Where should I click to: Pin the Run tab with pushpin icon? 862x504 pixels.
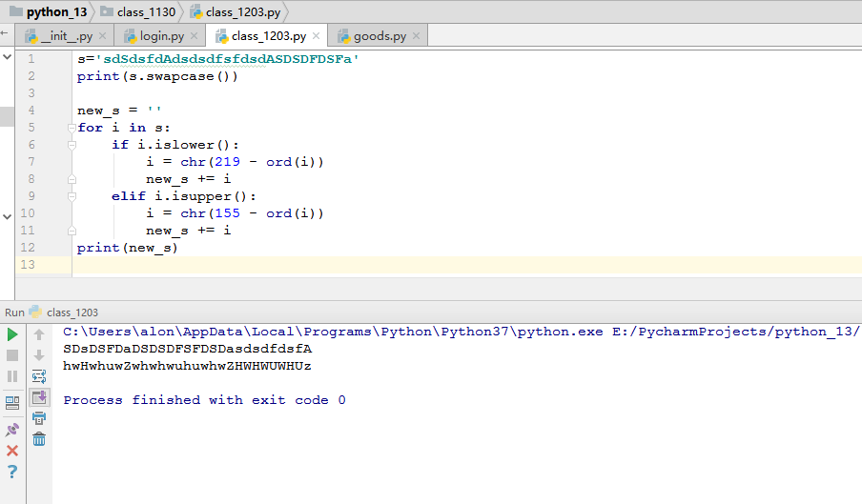(x=12, y=429)
